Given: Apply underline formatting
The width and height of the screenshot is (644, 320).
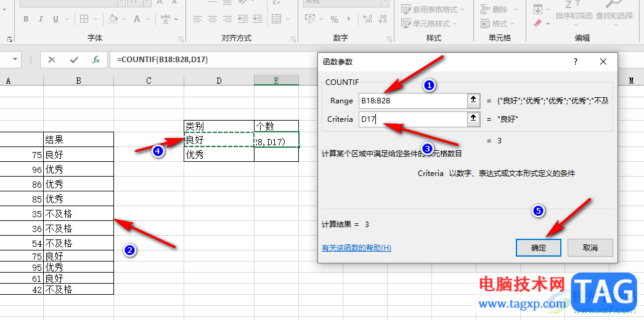Looking at the screenshot, I should point(55,19).
